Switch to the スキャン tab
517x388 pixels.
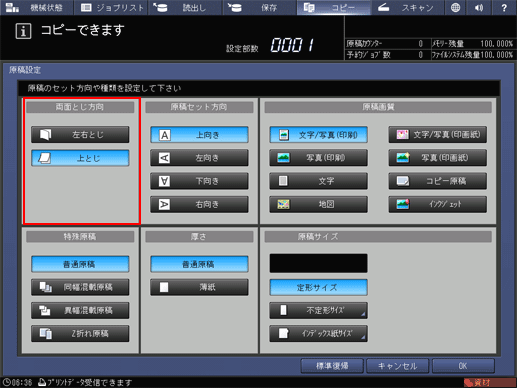pos(407,8)
